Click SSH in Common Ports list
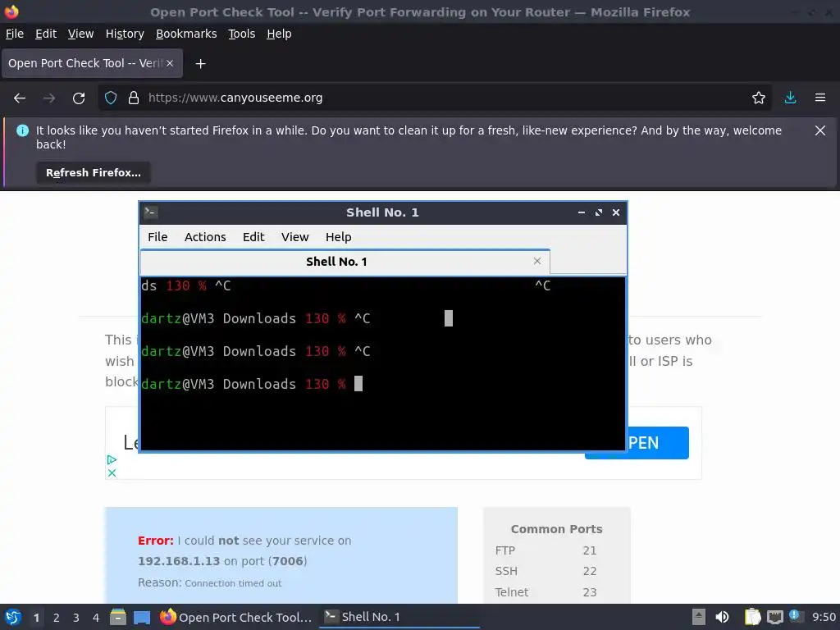Screen dimensions: 840x630 (506, 571)
